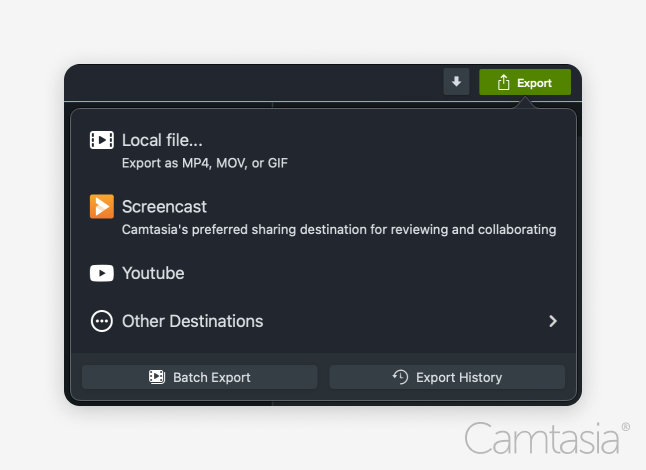Click the Youtube play logo icon
The image size is (646, 470).
[x=102, y=273]
